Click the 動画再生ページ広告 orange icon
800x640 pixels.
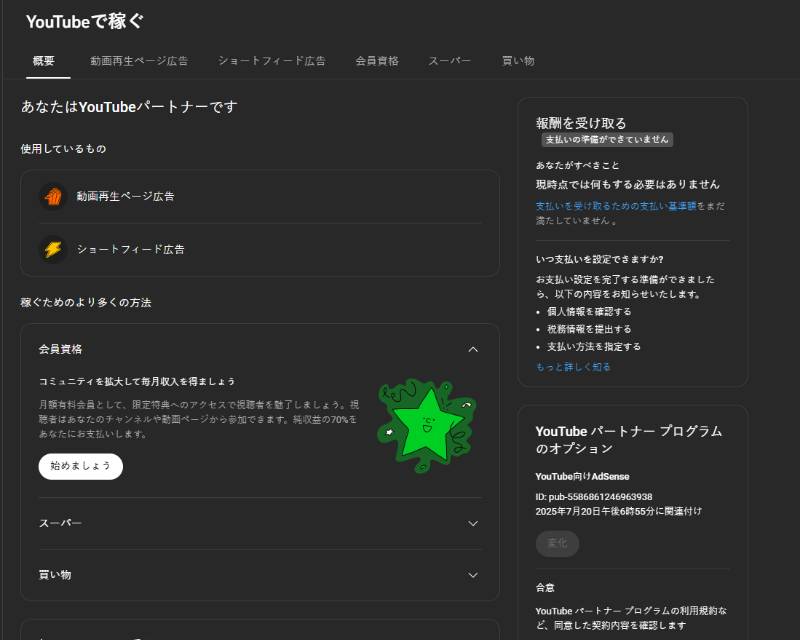click(x=53, y=196)
